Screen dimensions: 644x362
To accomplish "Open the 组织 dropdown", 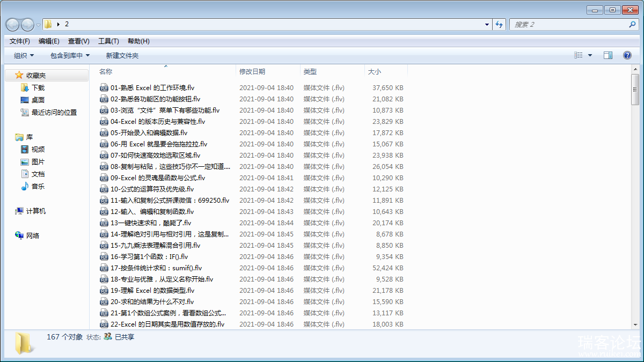I will pos(24,56).
